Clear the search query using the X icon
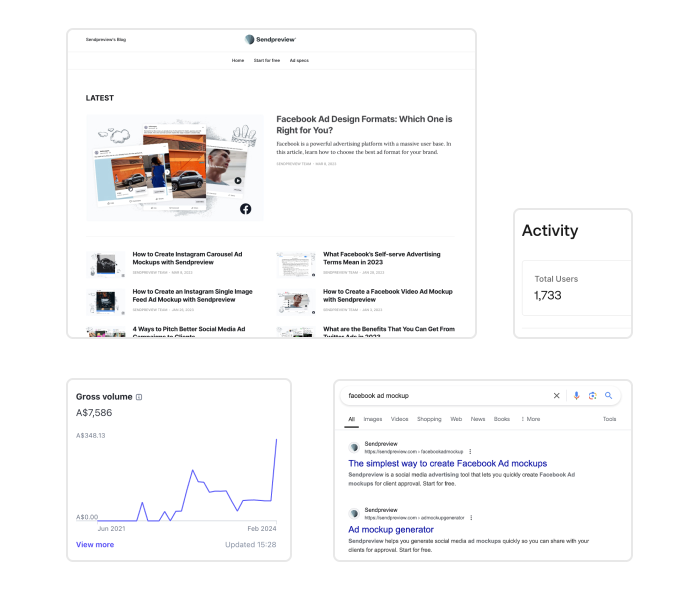The width and height of the screenshot is (700, 595). click(556, 395)
